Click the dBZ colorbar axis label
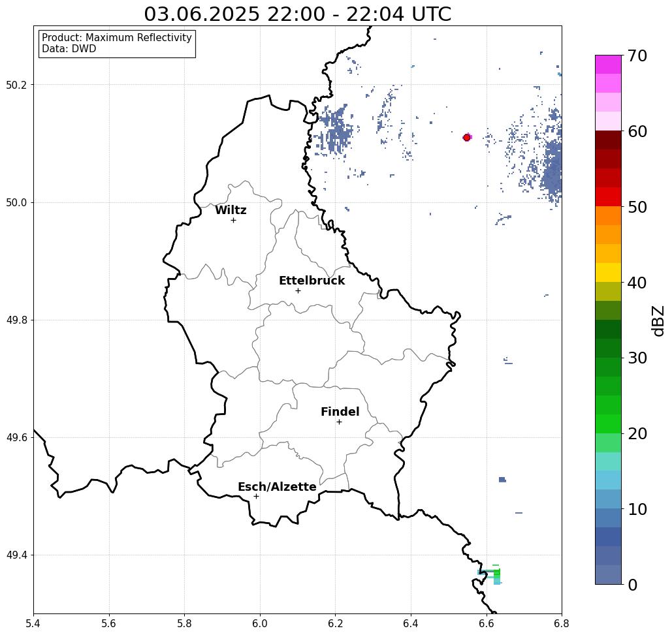 [x=658, y=320]
